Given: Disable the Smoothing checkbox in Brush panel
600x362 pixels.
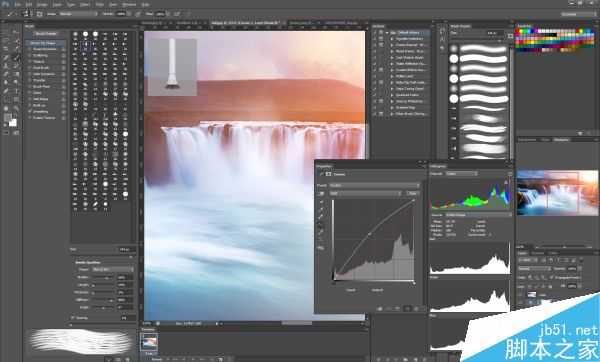Looking at the screenshot, I should [29, 111].
